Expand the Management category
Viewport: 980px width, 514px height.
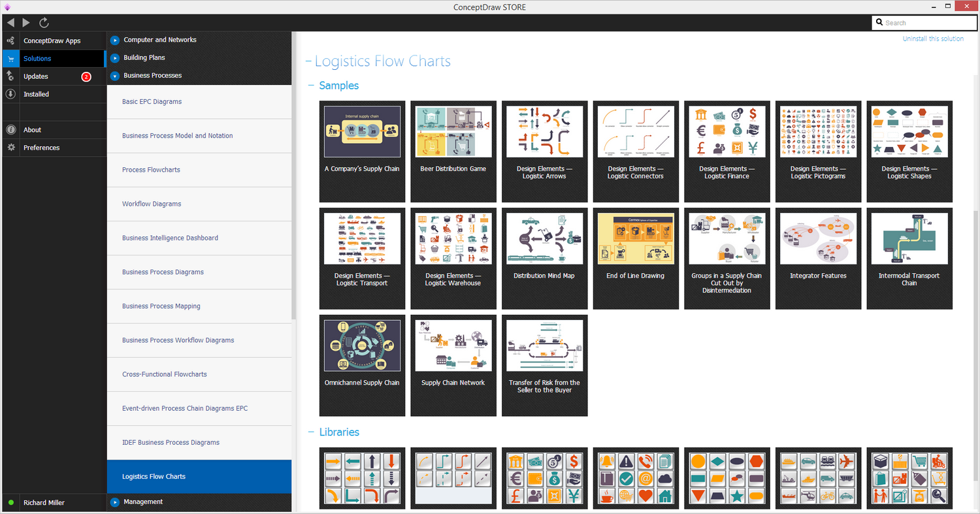coord(115,502)
